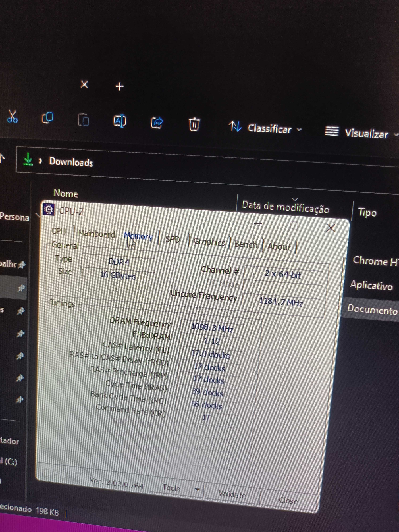399x532 pixels.
Task: Expand the address bar path chevron before Downloads
Action: point(40,161)
